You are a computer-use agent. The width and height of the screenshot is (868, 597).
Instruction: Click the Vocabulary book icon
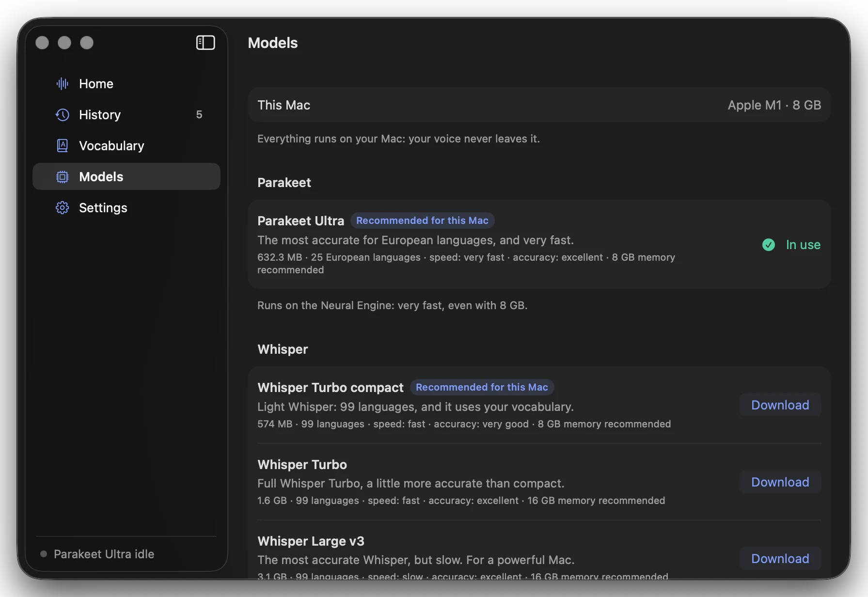point(63,146)
